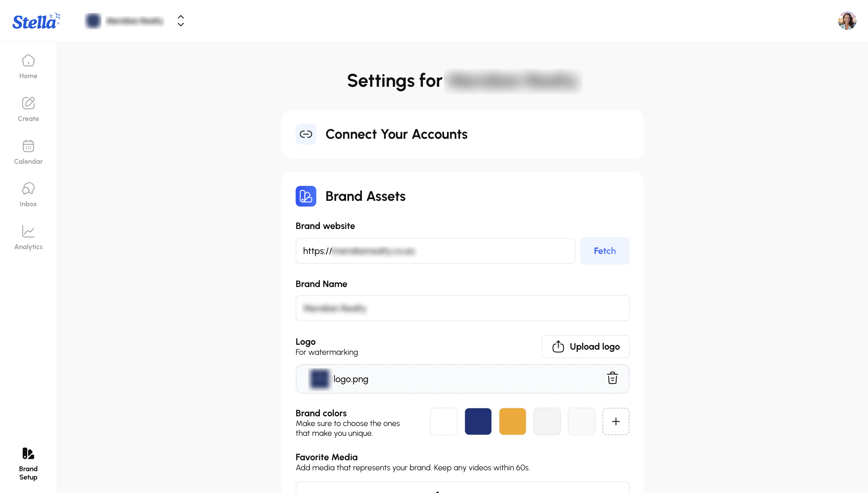Click the logo.png thumbnail preview

320,379
